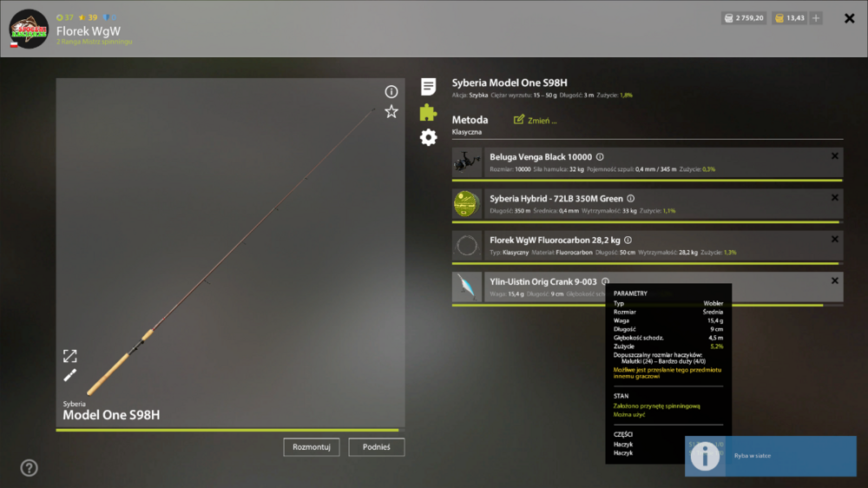Show info for Florek WgW Fluorocarbon leader

[x=628, y=241]
